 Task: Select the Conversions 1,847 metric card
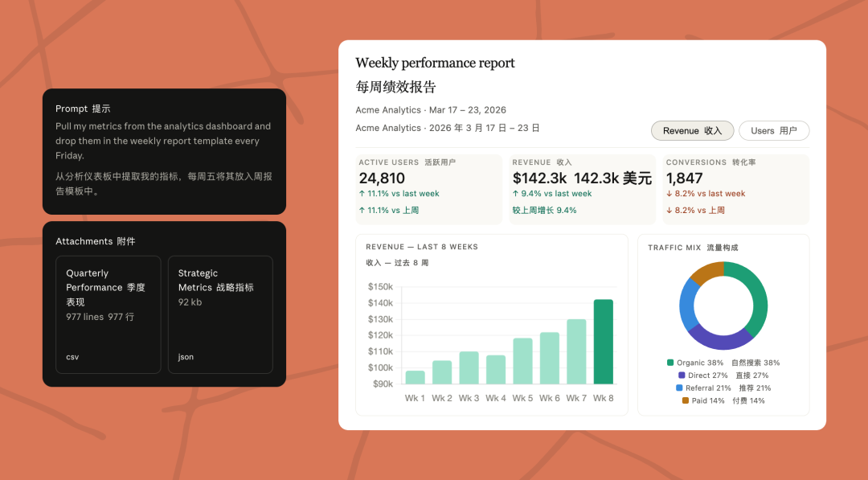pos(736,190)
